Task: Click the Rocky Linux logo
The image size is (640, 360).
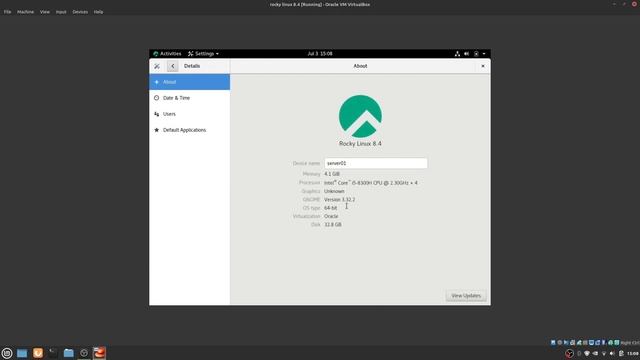Action: [360, 116]
